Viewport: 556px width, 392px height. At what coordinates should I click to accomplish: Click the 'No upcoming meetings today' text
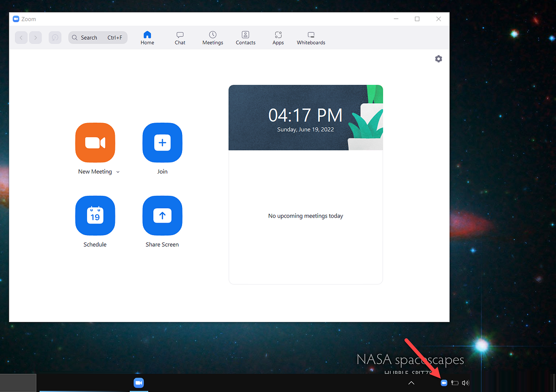click(x=305, y=216)
